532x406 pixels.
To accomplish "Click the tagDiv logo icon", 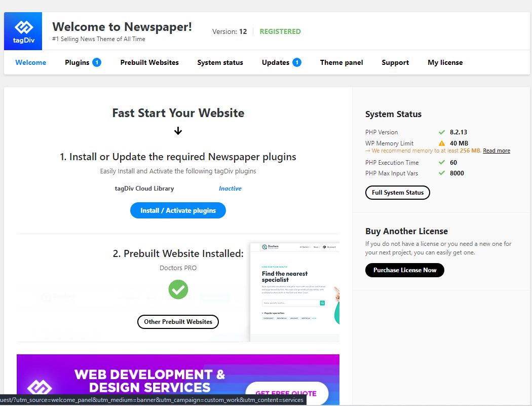I will tap(23, 31).
